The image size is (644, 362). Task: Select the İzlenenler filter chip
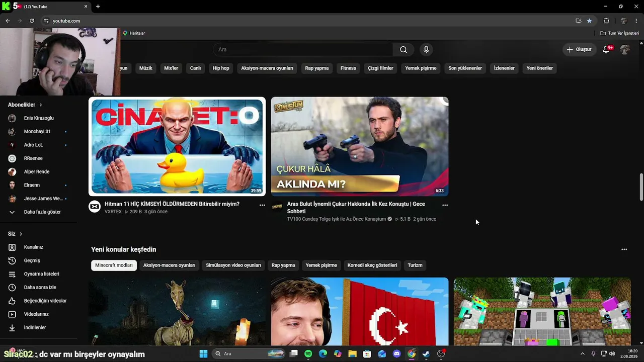pyautogui.click(x=504, y=68)
